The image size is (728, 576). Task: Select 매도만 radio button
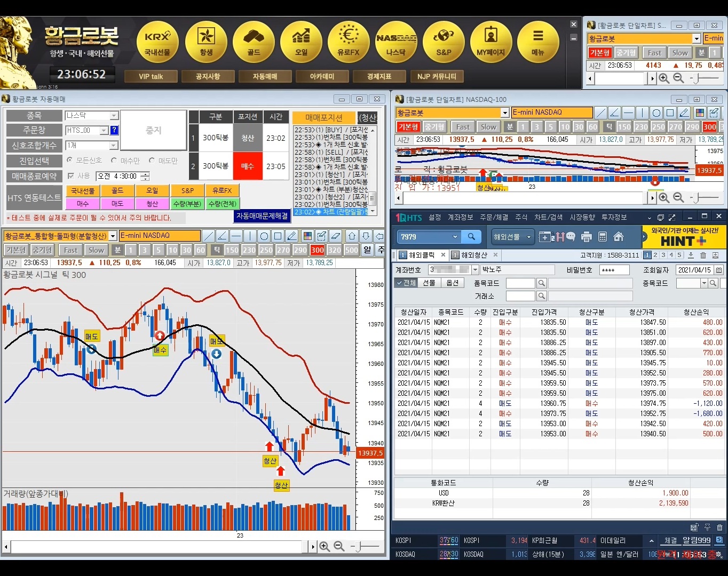152,161
